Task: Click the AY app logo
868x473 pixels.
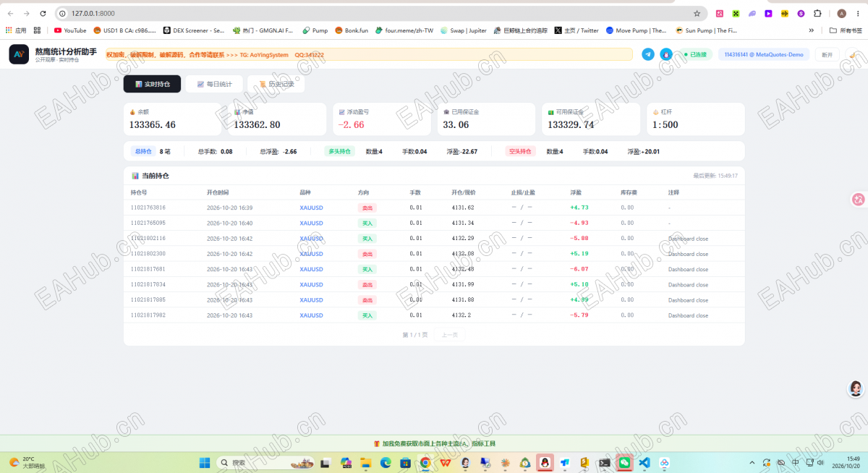Action: [x=19, y=54]
